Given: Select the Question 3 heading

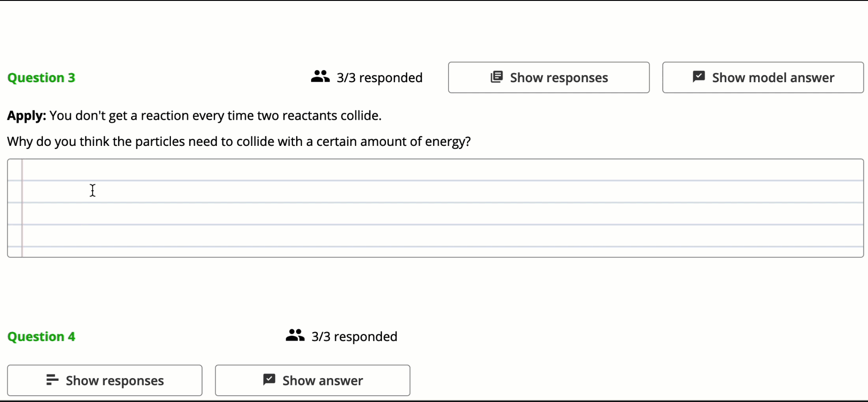Looking at the screenshot, I should point(41,78).
